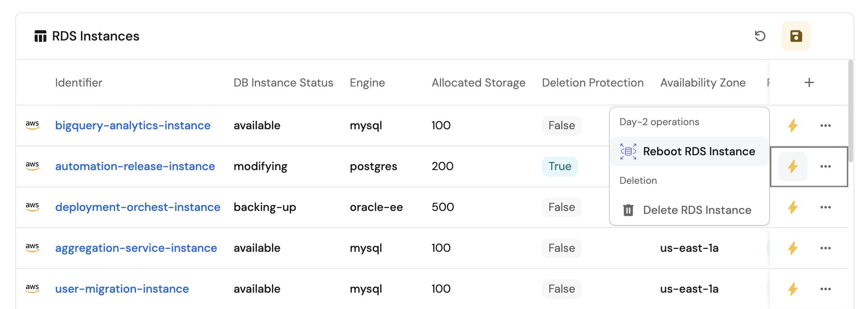868x309 pixels.
Task: Click the vertical scrollbar of the table
Action: tap(851, 111)
